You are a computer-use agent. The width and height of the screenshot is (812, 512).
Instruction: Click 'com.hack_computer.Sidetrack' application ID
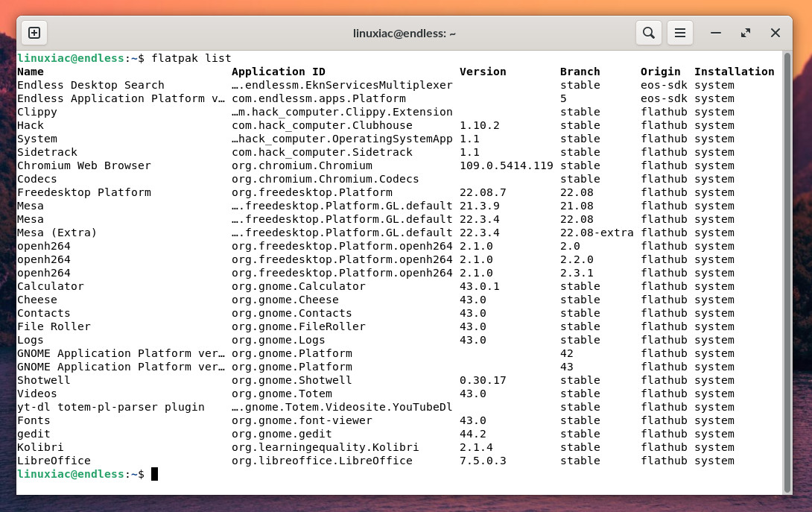pos(322,152)
